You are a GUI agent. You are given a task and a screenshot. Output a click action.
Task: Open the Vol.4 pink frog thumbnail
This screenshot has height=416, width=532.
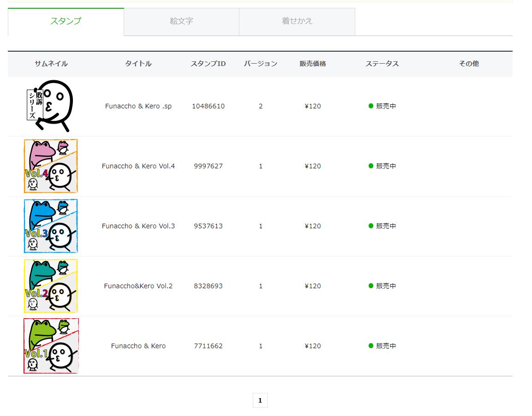pos(51,166)
